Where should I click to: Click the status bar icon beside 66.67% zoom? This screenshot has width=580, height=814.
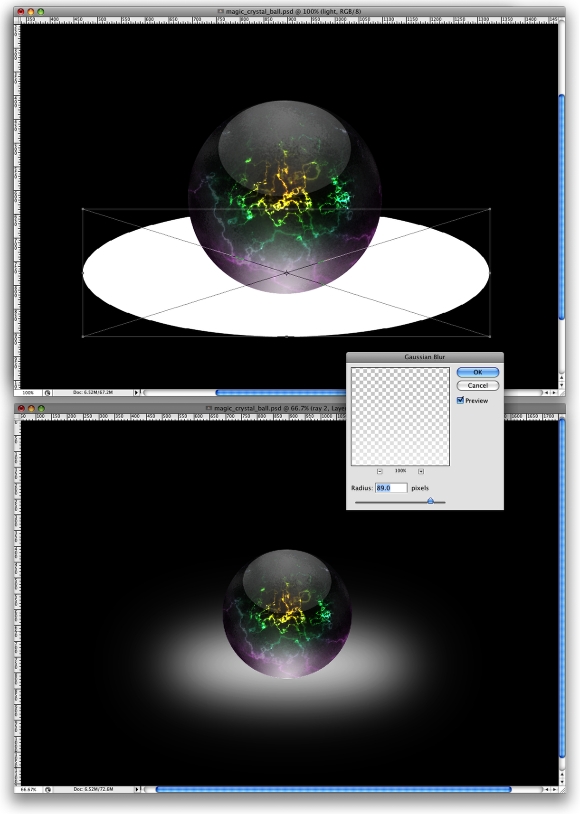pyautogui.click(x=47, y=790)
